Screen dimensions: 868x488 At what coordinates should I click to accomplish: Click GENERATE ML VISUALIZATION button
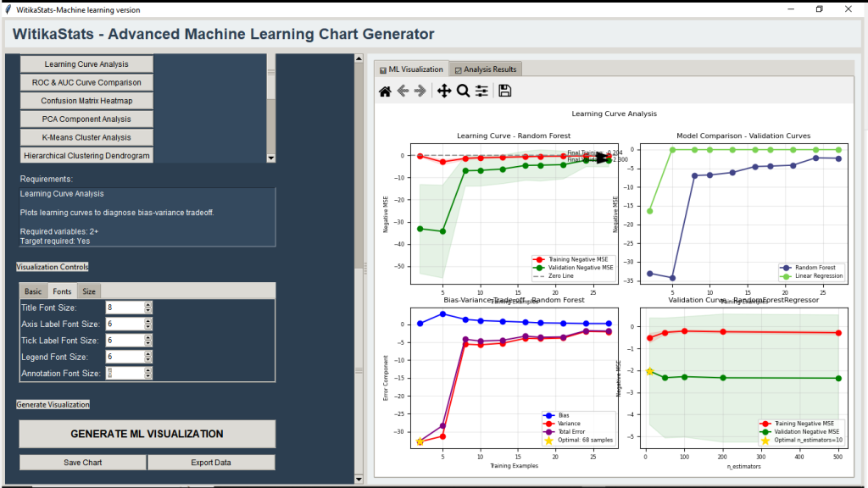coord(147,434)
